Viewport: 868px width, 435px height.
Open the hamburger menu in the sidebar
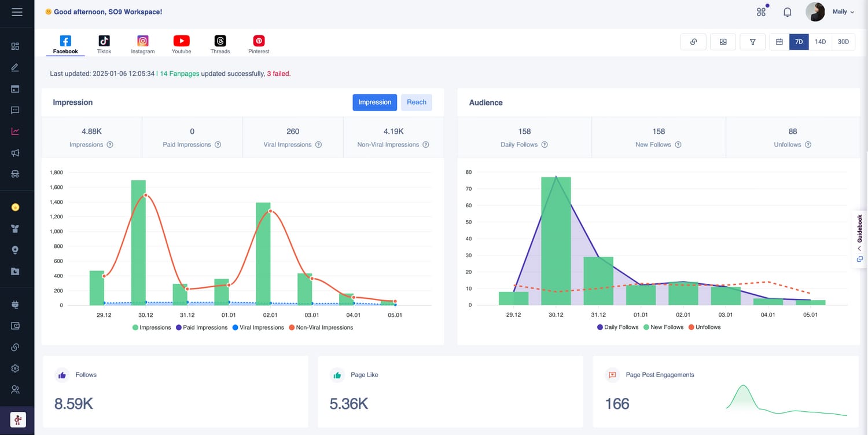click(17, 12)
